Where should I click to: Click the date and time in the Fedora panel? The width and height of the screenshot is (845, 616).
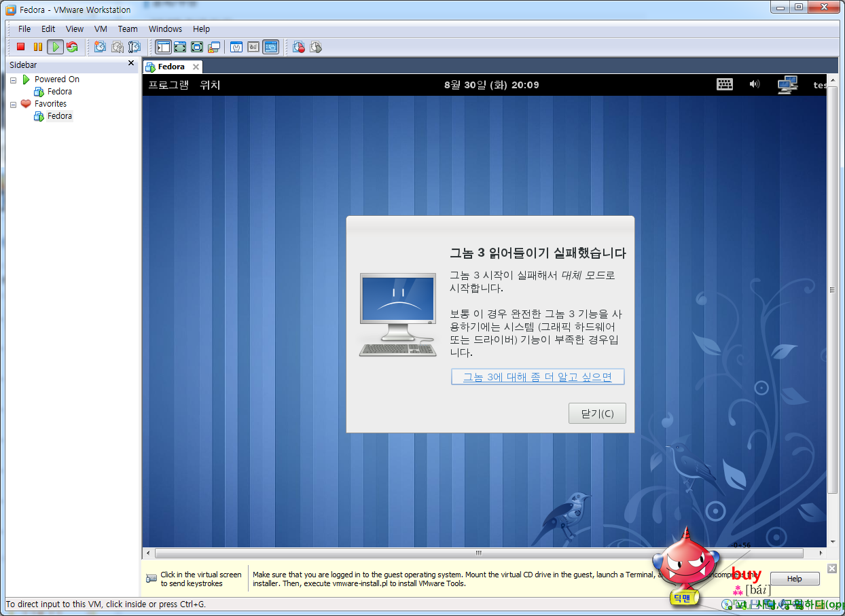pyautogui.click(x=492, y=85)
